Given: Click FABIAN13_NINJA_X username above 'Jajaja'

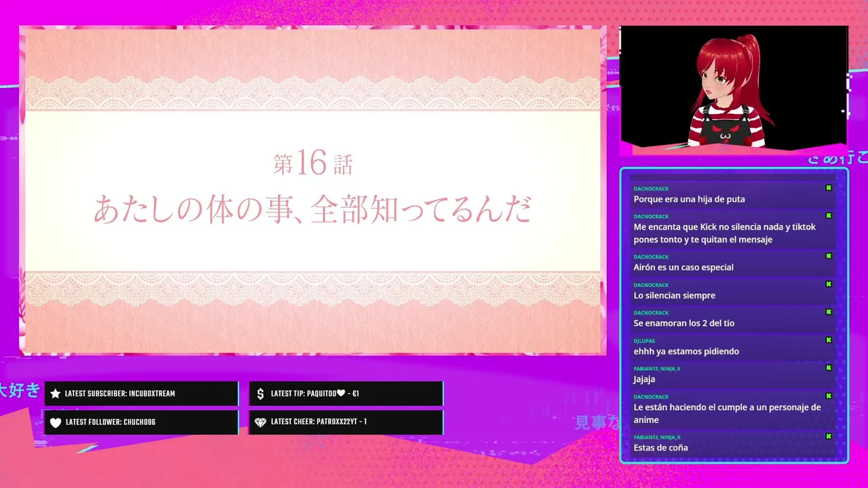Looking at the screenshot, I should click(657, 369).
